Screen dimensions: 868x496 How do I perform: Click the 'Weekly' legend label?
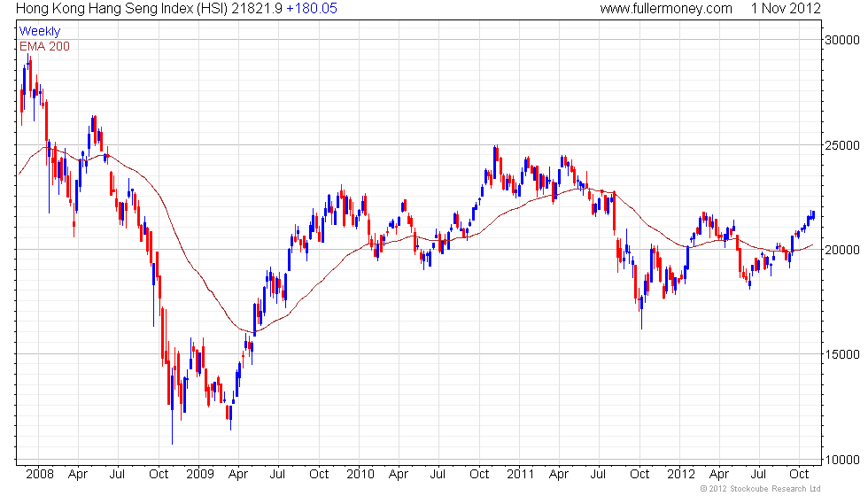[39, 32]
